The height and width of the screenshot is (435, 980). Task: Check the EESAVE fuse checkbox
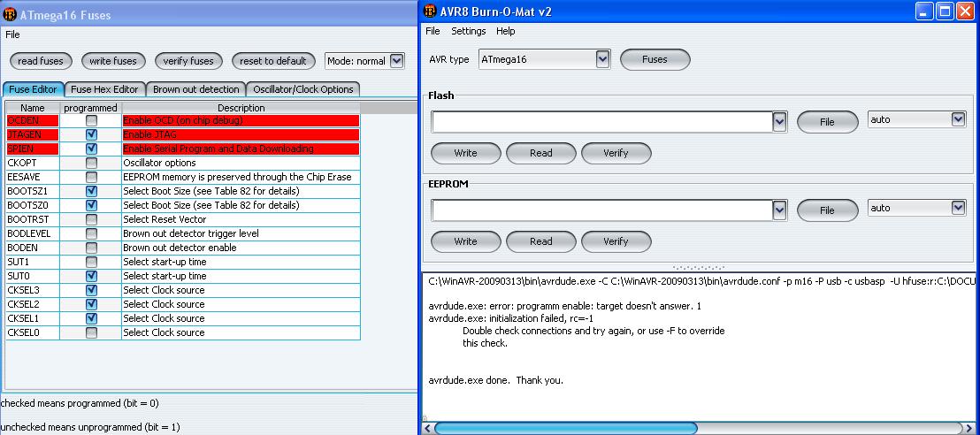pyautogui.click(x=91, y=177)
